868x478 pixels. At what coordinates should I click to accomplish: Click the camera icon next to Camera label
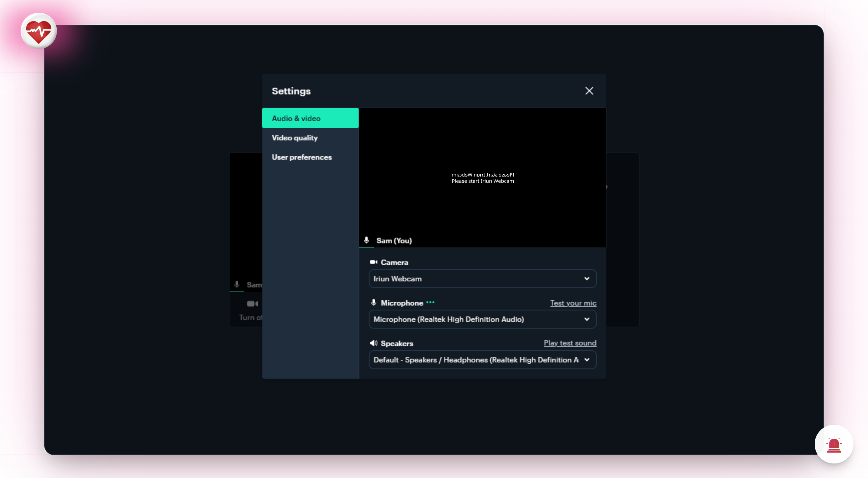click(x=373, y=262)
